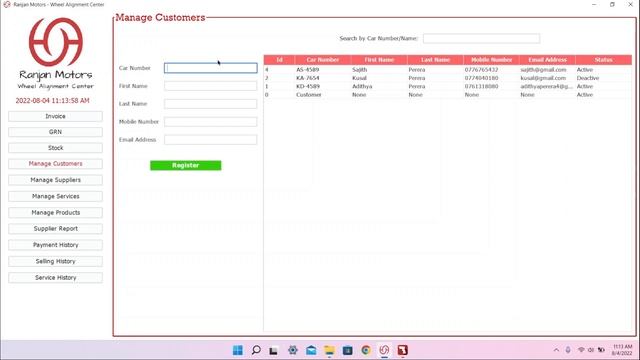Click the date-time text in sidebar
Image resolution: width=640 pixels, height=360 pixels.
(52, 101)
